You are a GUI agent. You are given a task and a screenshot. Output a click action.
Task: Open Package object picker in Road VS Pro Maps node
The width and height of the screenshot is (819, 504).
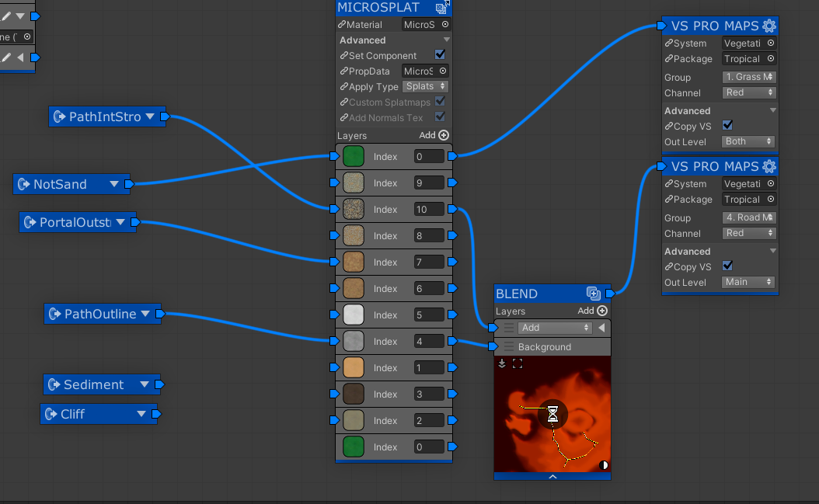tap(770, 199)
